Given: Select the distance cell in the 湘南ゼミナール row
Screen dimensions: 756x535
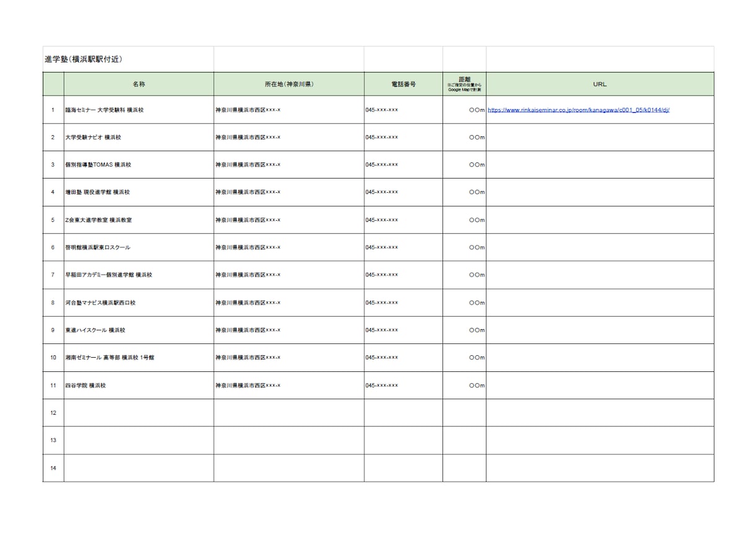Looking at the screenshot, I should 464,358.
